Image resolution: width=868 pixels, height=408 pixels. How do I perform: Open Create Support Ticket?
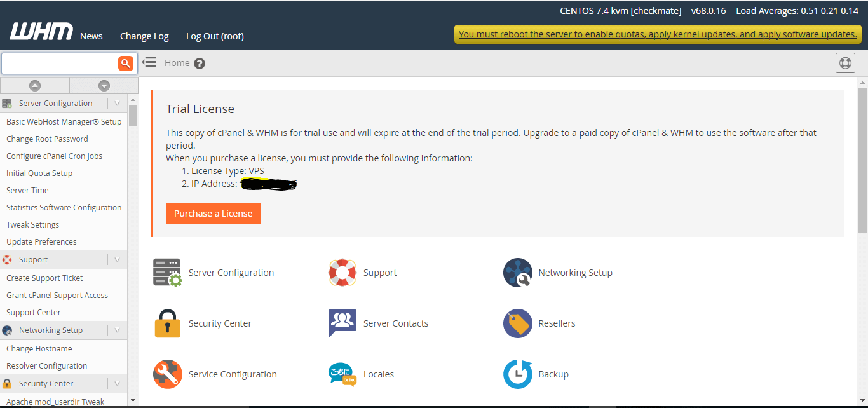(44, 278)
